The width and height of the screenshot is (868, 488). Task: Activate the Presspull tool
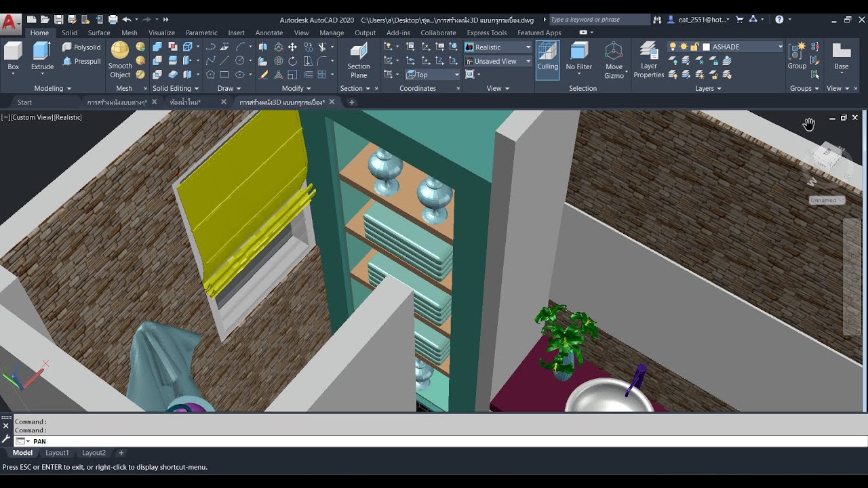click(x=81, y=61)
